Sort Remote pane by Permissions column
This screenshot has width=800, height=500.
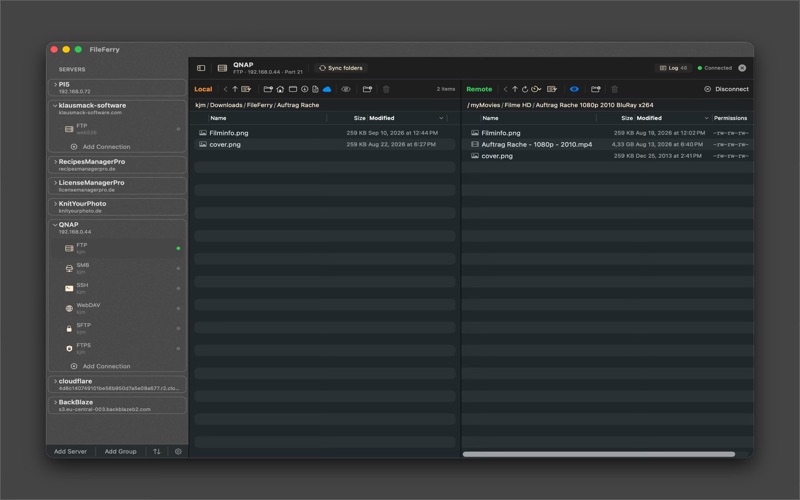coord(731,118)
